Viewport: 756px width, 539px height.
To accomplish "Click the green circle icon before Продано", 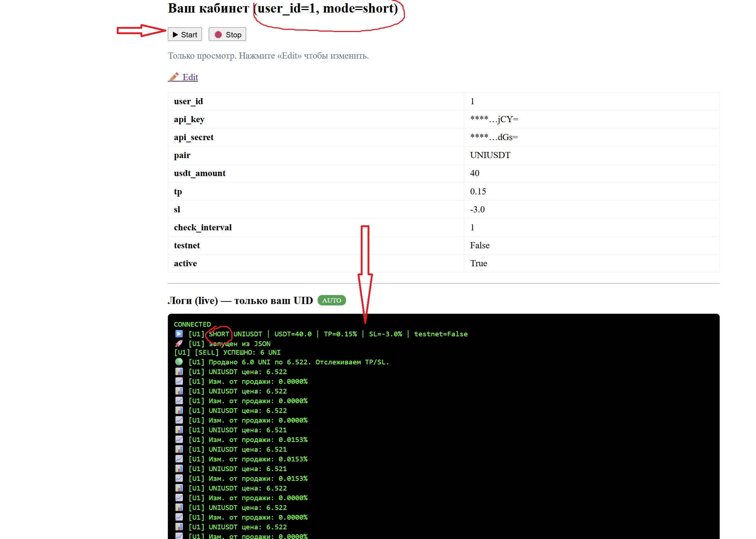I will (x=179, y=362).
